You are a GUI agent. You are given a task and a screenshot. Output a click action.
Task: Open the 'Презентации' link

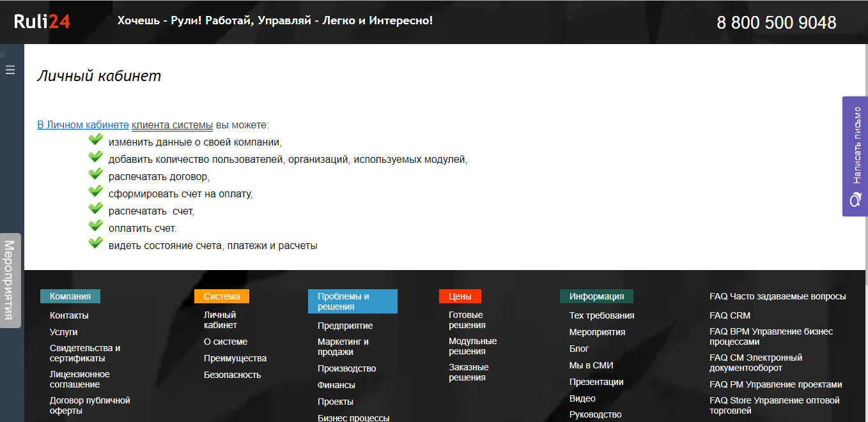pos(596,382)
